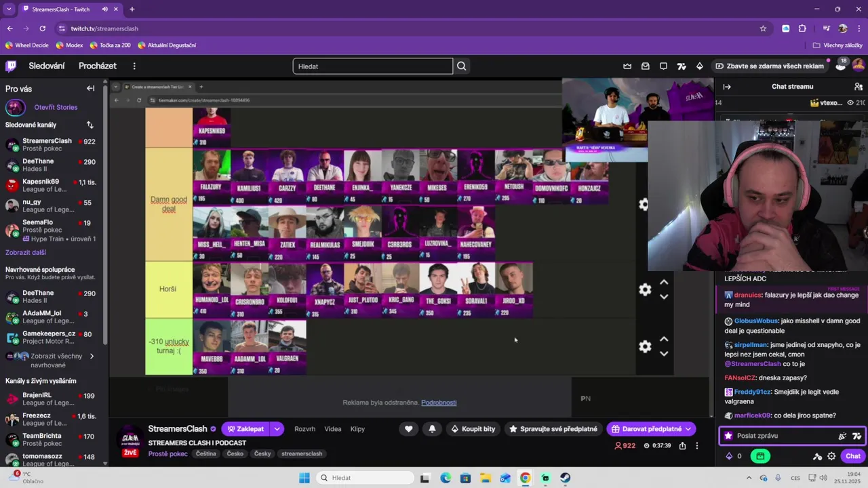Click the heart follow icon under stream
Viewport: 868px width, 488px height.
408,429
